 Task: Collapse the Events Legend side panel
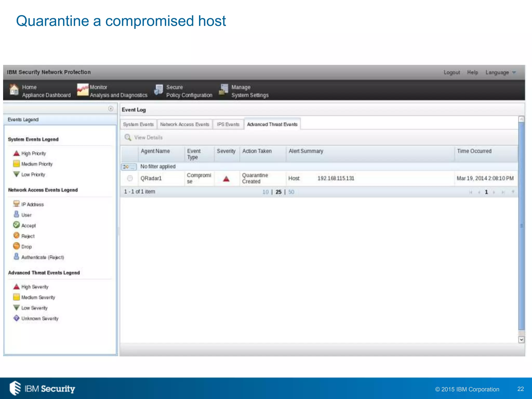point(111,109)
